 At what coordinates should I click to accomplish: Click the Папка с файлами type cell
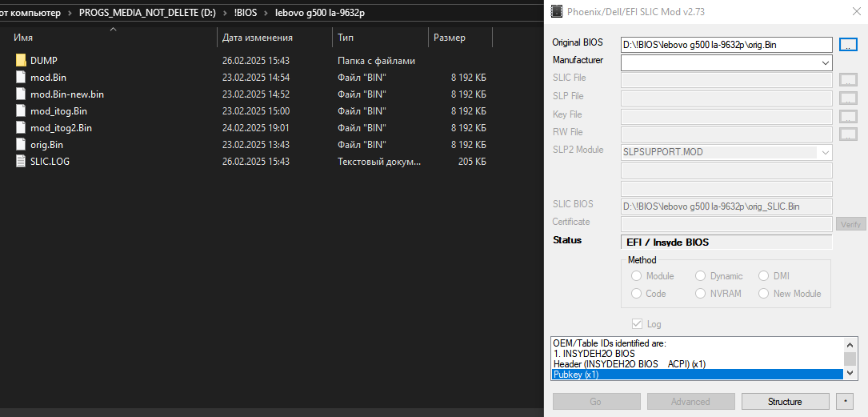pos(377,60)
